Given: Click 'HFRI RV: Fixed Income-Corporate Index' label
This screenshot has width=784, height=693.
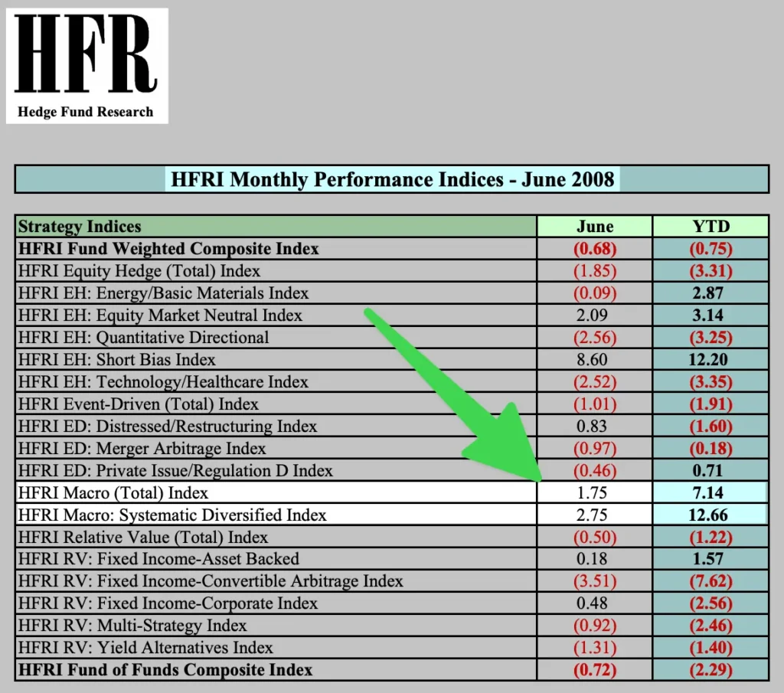Looking at the screenshot, I should (168, 603).
